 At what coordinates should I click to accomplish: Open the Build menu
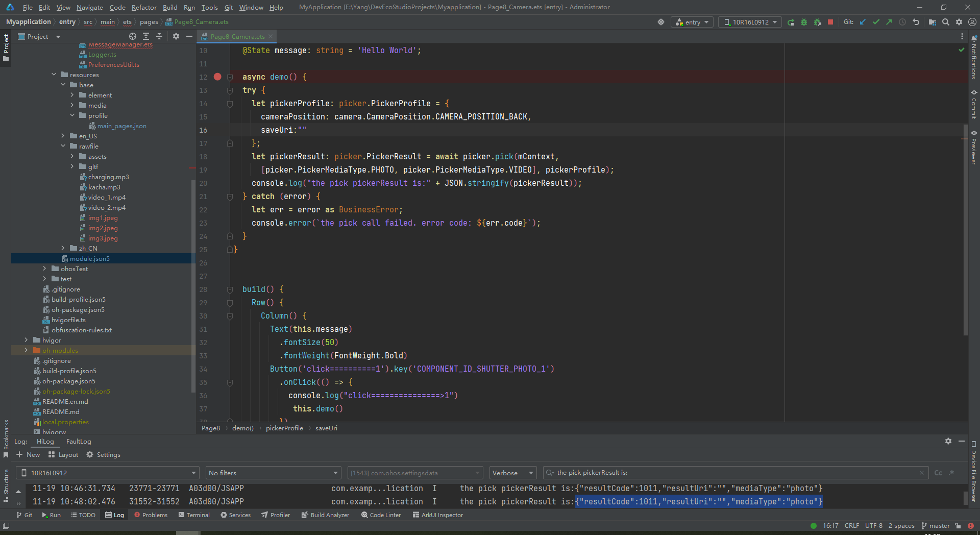[x=170, y=7]
